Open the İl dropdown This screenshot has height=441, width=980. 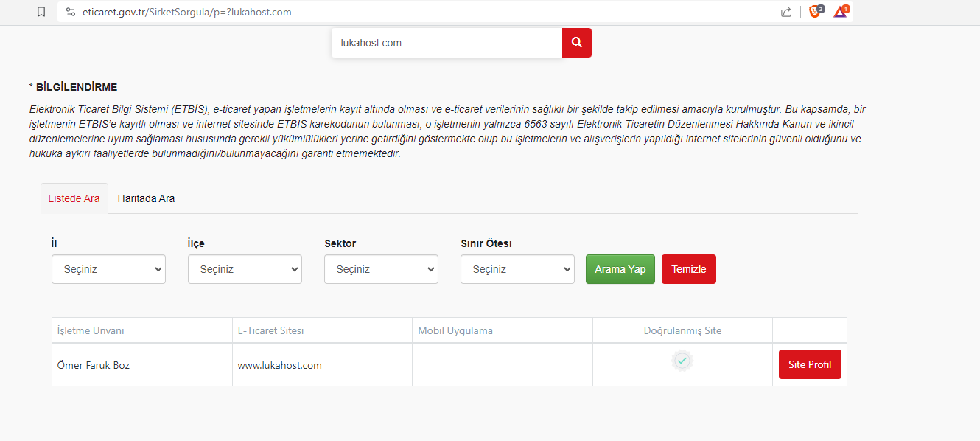coord(108,269)
